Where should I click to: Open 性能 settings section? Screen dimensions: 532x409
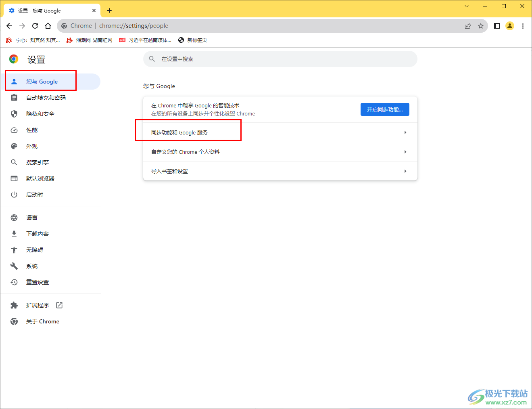(50, 130)
